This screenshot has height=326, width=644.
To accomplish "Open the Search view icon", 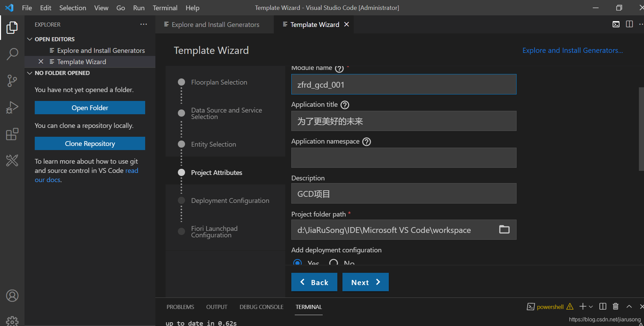I will tap(12, 54).
